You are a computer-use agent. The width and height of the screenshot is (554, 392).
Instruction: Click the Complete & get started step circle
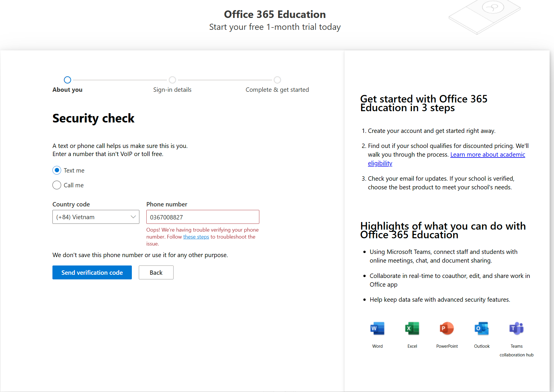(x=277, y=80)
